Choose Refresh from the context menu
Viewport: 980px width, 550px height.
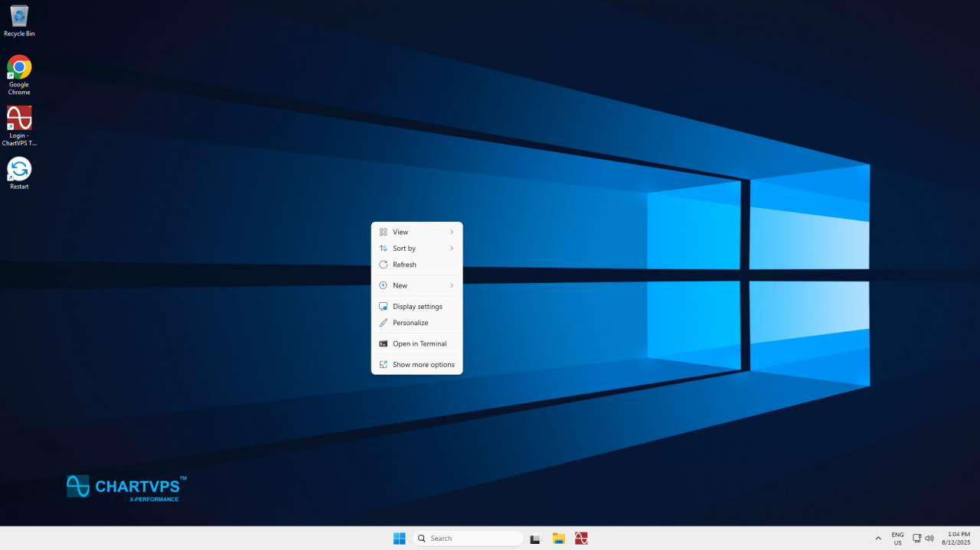click(x=404, y=265)
